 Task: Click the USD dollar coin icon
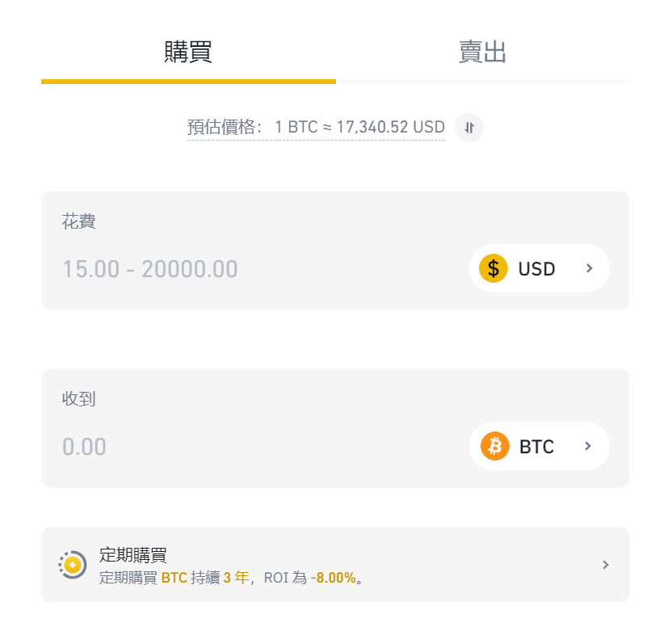tap(493, 268)
